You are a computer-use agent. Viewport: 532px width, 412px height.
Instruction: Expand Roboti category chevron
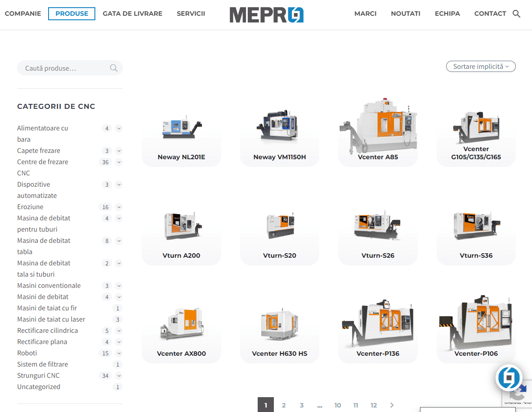click(119, 353)
